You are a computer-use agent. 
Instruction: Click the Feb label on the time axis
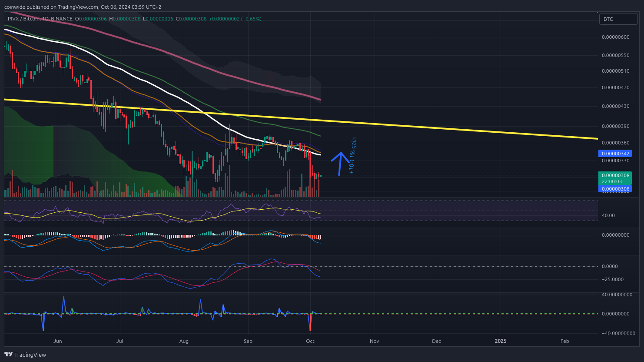[x=564, y=341]
